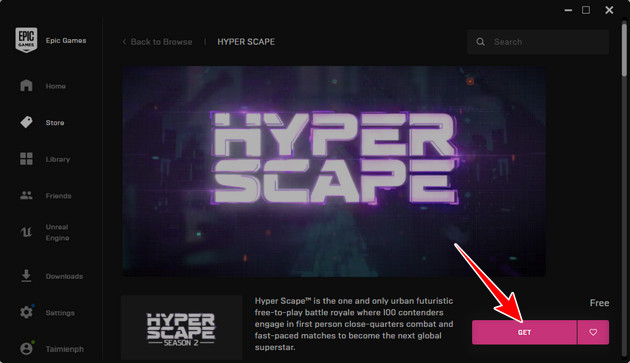Open the Downloads arrow icon
This screenshot has width=630, height=363.
(26, 276)
